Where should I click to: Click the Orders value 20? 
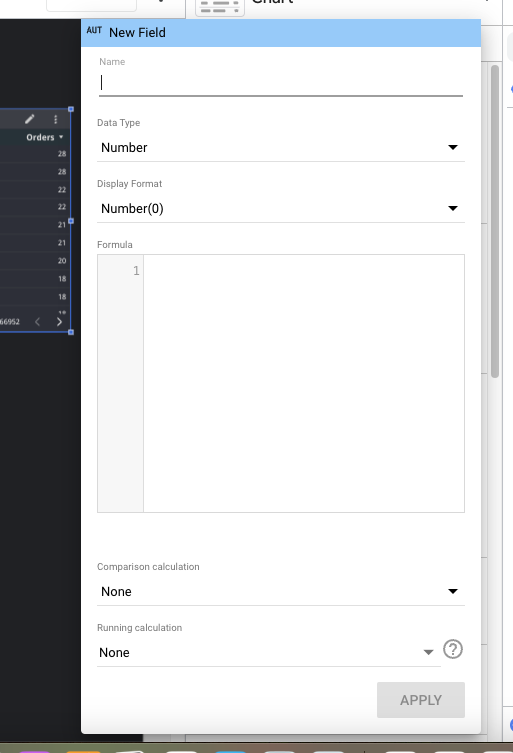[62, 261]
